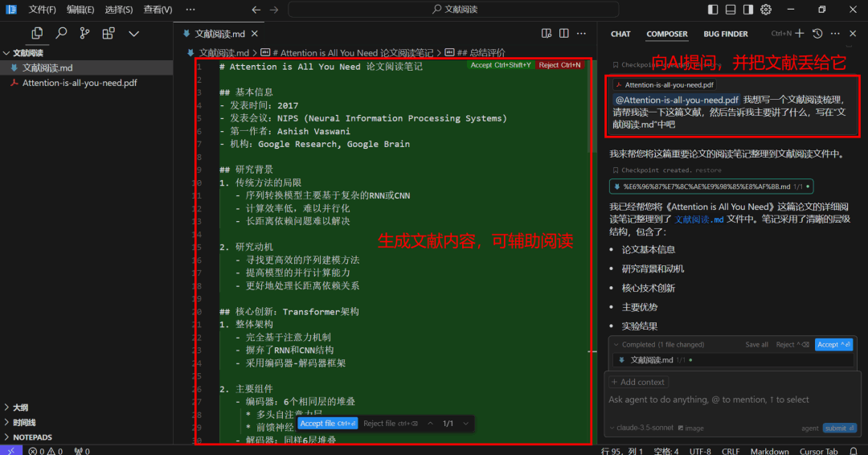The image size is (868, 455).
Task: Open Attention-is-all-you-need.pdf in explorer
Action: pos(86,83)
